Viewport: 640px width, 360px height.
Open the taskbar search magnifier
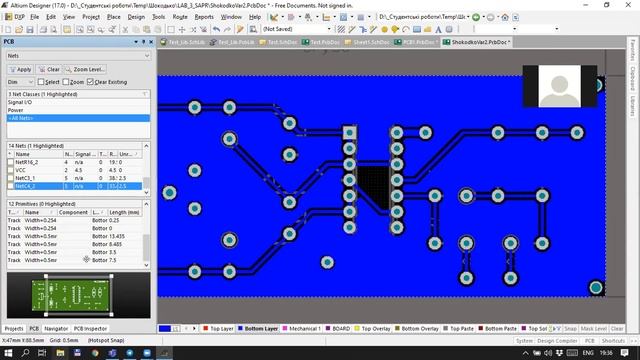tap(25, 353)
